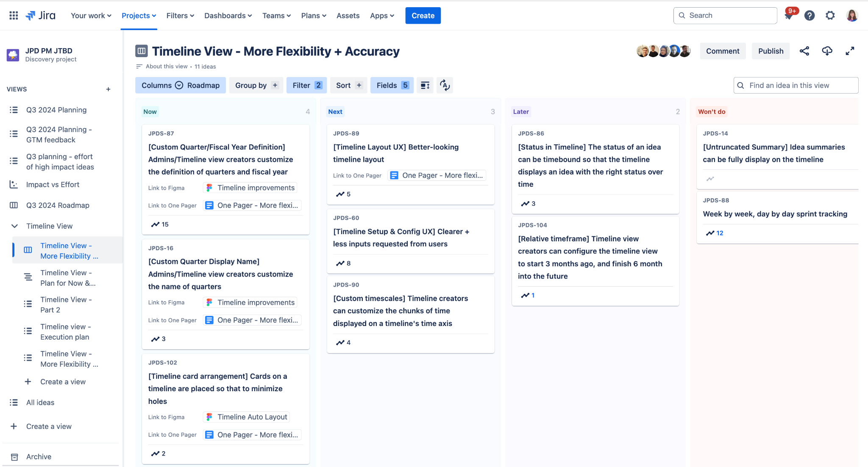The width and height of the screenshot is (868, 467).
Task: Click the help question mark icon
Action: coord(810,16)
